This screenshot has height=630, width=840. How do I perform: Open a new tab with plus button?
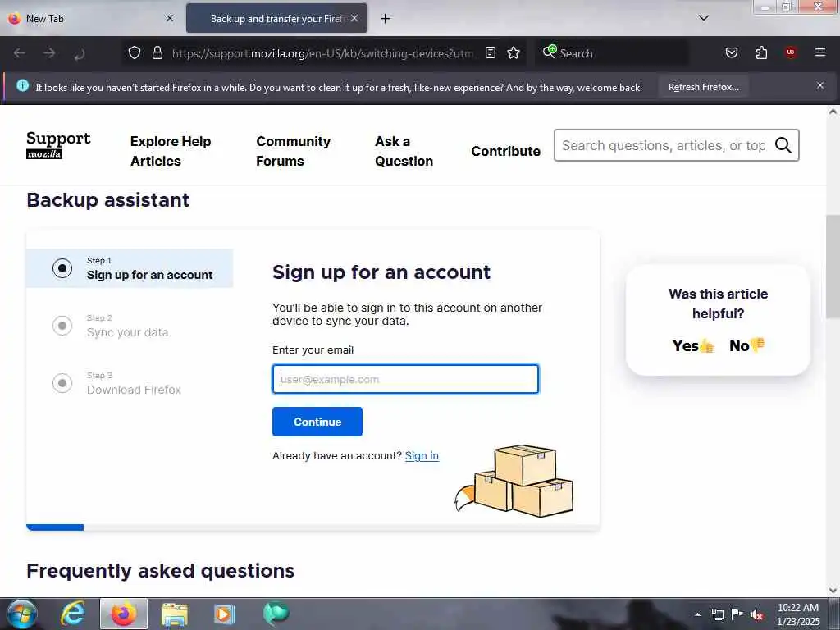tap(385, 19)
